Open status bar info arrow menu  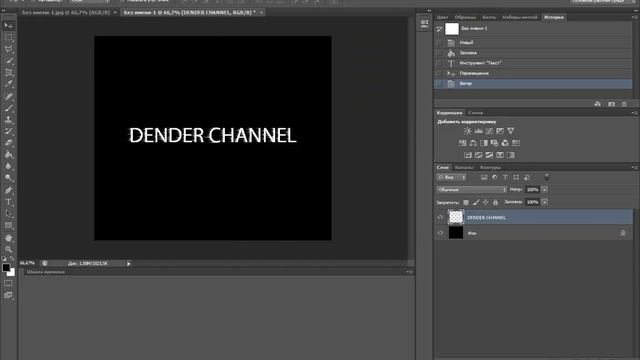click(x=129, y=264)
